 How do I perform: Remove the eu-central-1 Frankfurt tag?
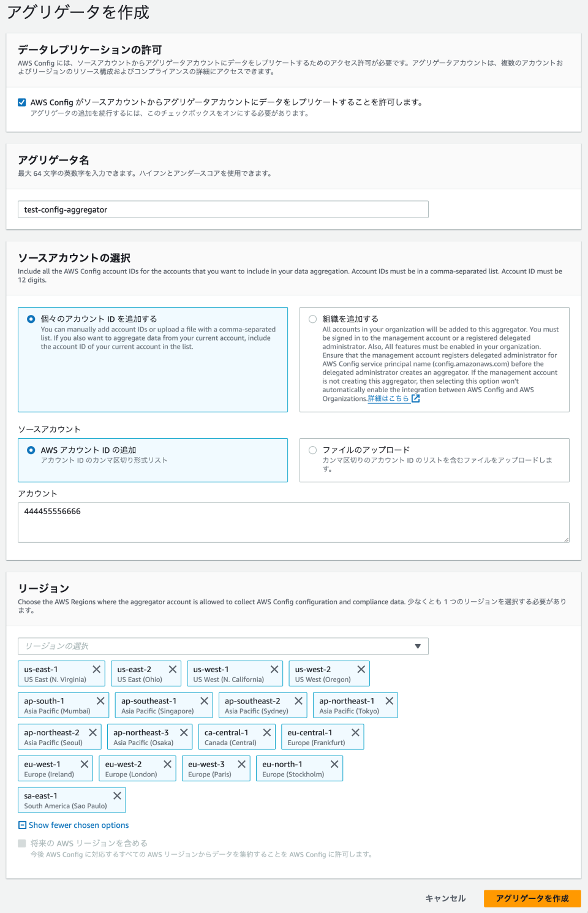click(355, 732)
